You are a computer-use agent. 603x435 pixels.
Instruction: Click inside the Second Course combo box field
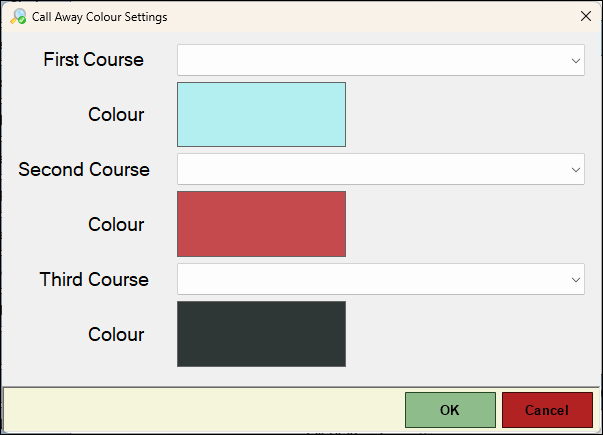coord(372,170)
